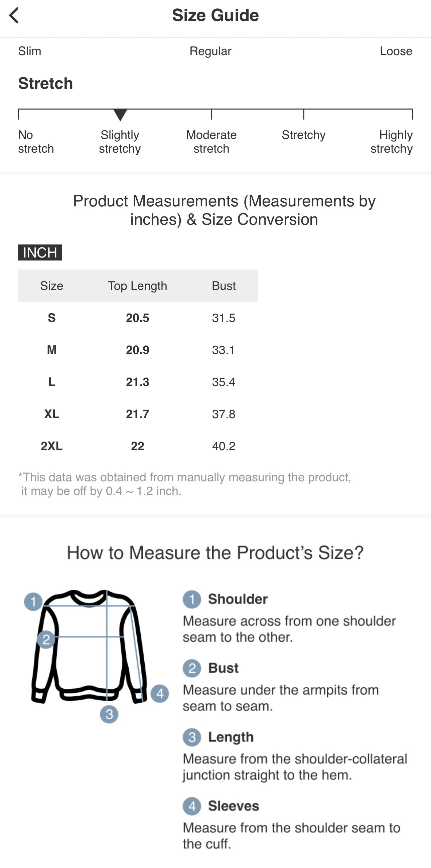Select the Highly stretchy option

[x=392, y=142]
